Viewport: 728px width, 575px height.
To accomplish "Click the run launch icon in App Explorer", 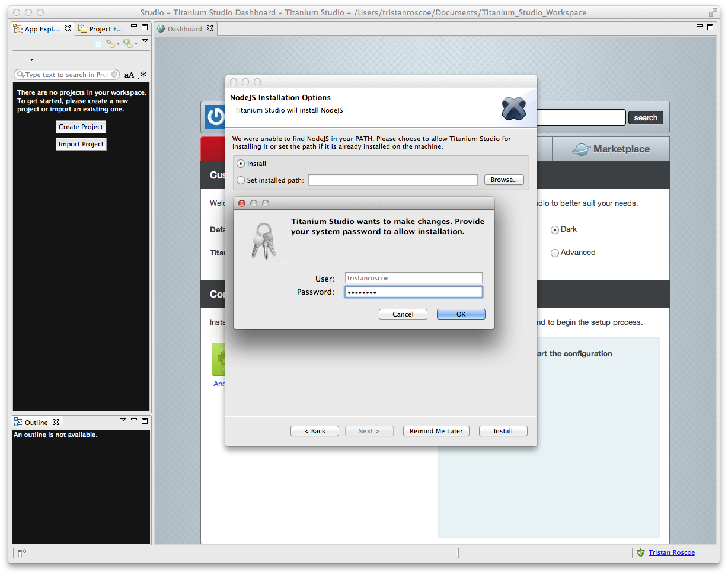I will click(127, 43).
